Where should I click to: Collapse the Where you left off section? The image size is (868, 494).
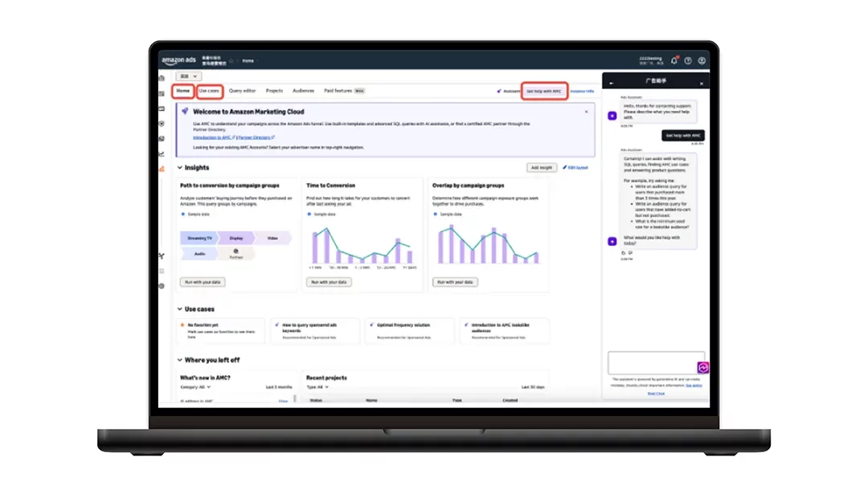179,360
